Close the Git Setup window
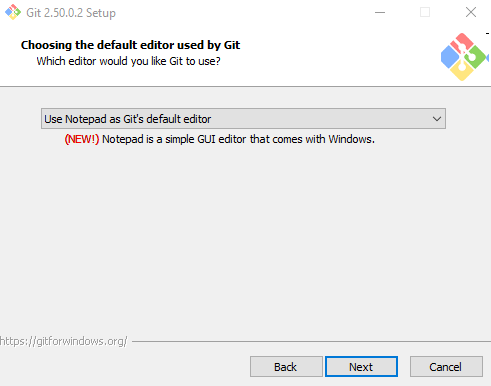 point(471,12)
